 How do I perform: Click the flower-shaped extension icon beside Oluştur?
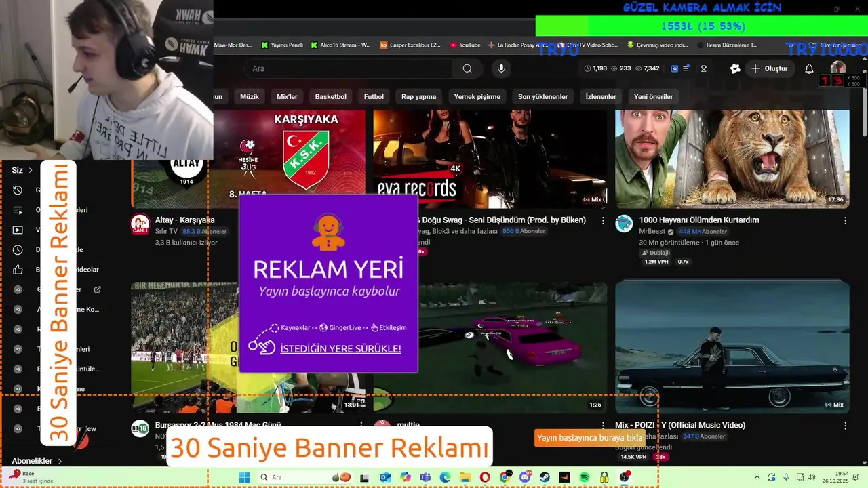735,68
